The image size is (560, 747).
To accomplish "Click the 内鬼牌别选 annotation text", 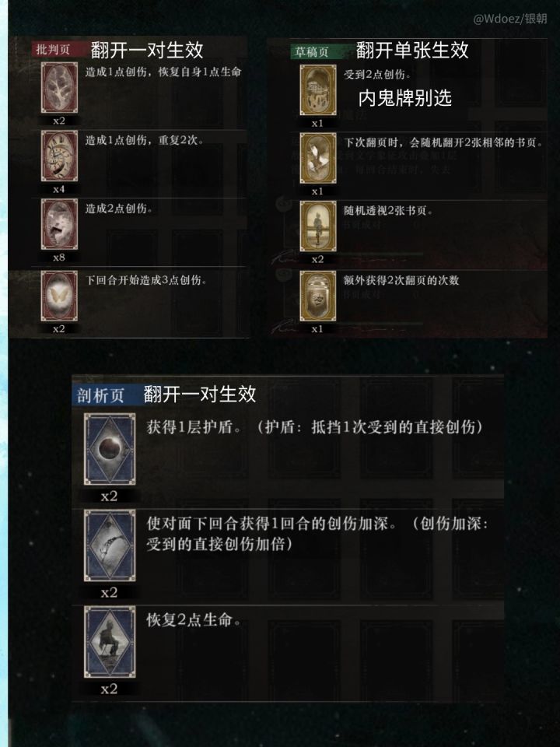I will tap(404, 98).
